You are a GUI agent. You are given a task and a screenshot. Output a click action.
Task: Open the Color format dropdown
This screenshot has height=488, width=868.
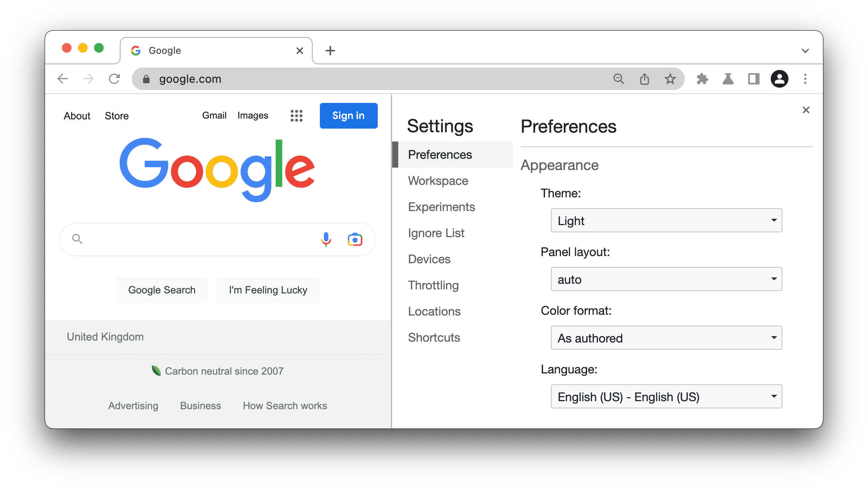[x=665, y=337]
